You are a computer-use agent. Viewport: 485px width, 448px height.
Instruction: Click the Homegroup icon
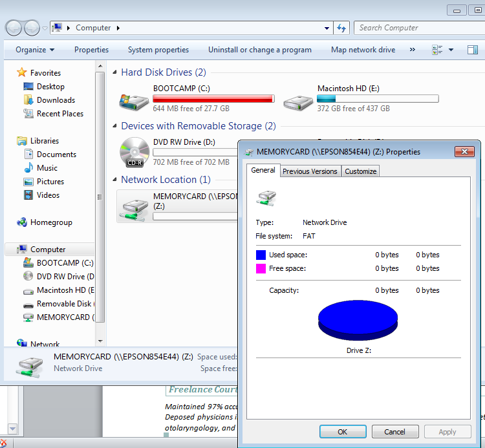coord(21,222)
